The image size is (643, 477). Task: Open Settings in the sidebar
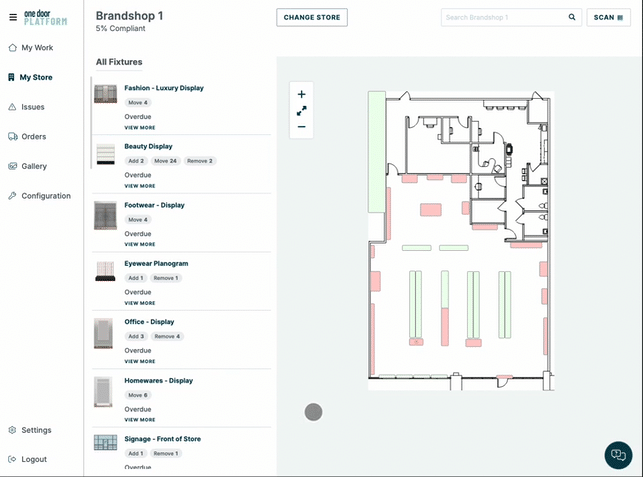point(36,430)
